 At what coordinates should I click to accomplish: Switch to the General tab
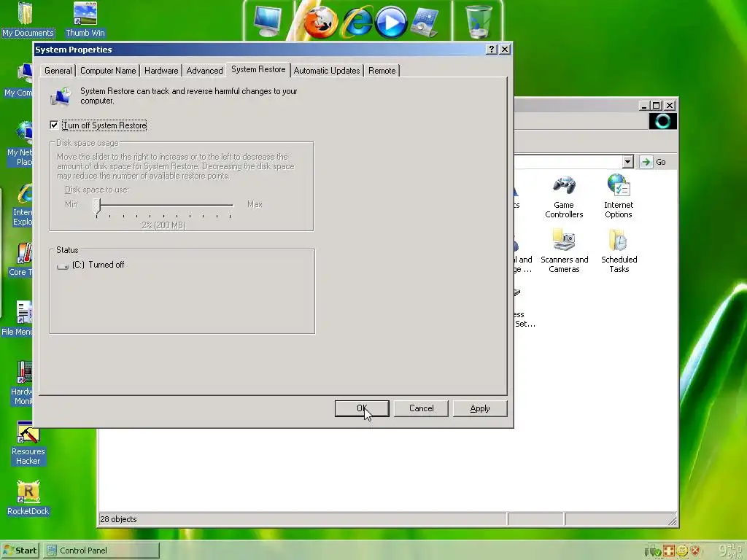point(58,71)
